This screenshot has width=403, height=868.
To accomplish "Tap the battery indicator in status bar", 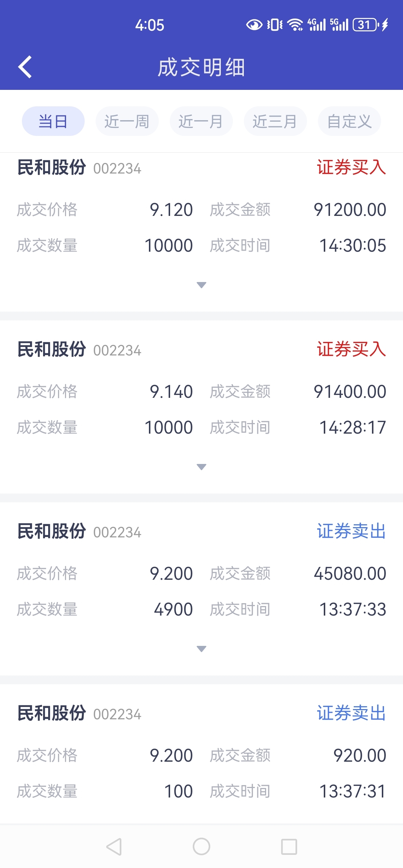I will [x=366, y=25].
